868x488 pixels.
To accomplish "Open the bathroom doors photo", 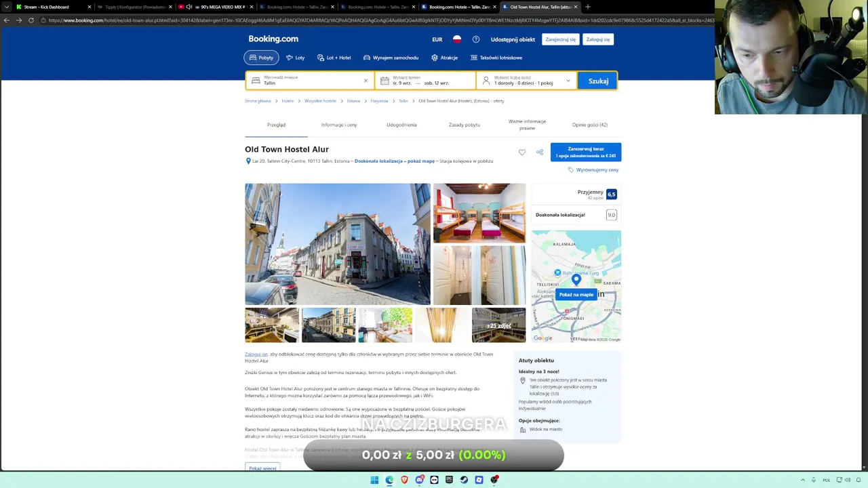I will click(x=479, y=275).
